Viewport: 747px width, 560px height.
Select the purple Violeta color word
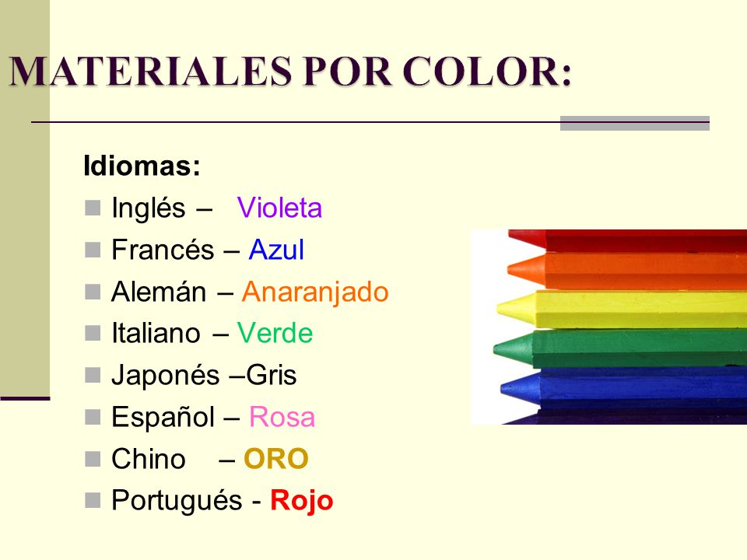tap(279, 208)
